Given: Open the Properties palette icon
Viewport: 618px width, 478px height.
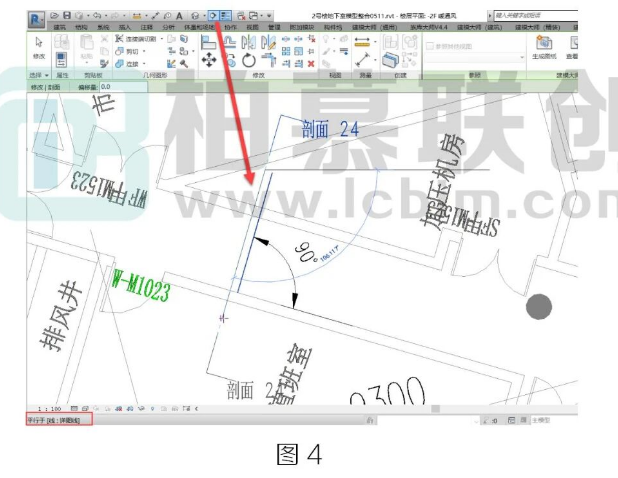Looking at the screenshot, I should click(61, 60).
